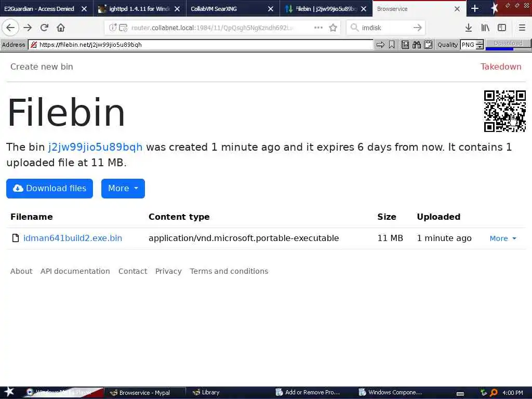Screen dimensions: 532x399
Task: Show site information icon in URL bar
Action: click(113, 28)
